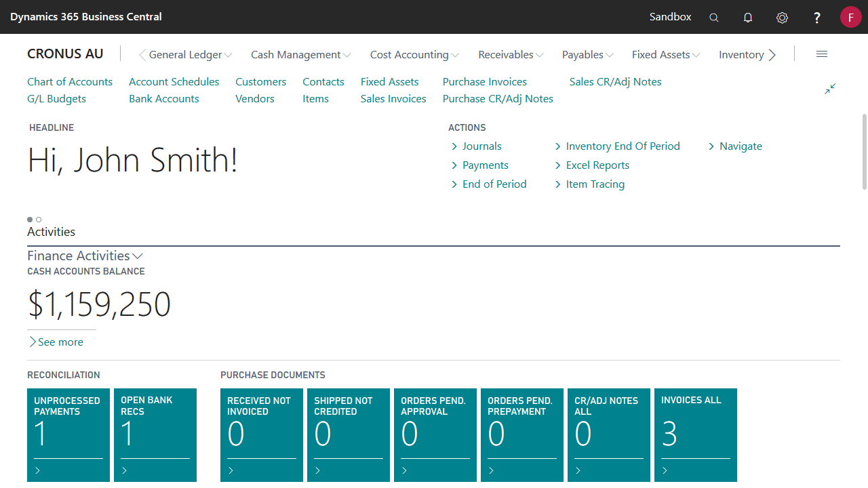Image resolution: width=868 pixels, height=488 pixels.
Task: Open the Account Schedules link
Action: pyautogui.click(x=174, y=82)
